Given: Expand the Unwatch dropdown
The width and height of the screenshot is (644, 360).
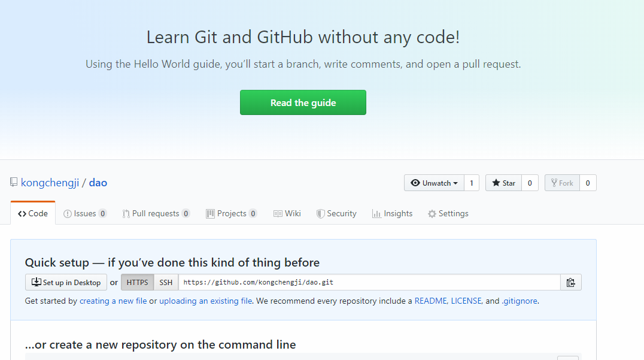Looking at the screenshot, I should [x=434, y=183].
